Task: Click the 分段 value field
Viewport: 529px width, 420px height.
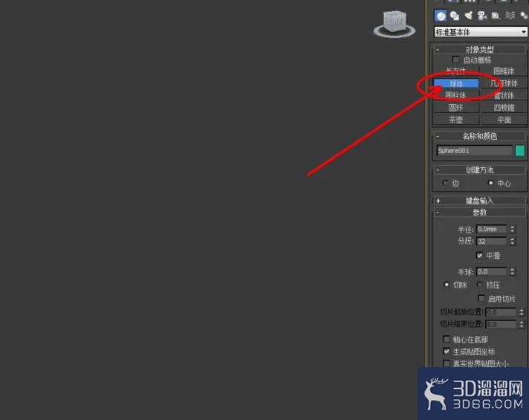Action: point(491,241)
